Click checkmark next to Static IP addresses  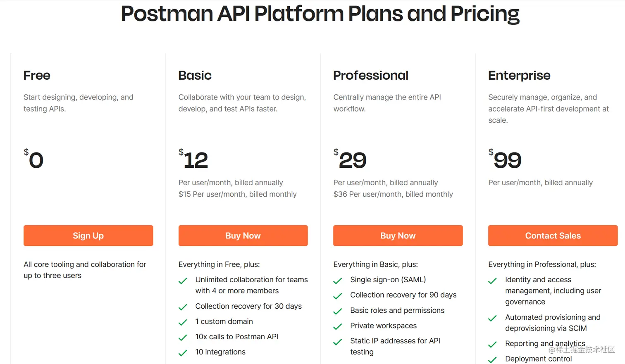click(338, 342)
